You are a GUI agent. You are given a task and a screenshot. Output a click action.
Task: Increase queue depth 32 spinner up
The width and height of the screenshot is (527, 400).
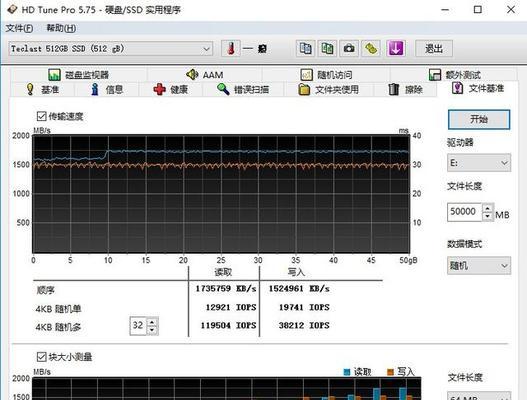click(x=152, y=322)
